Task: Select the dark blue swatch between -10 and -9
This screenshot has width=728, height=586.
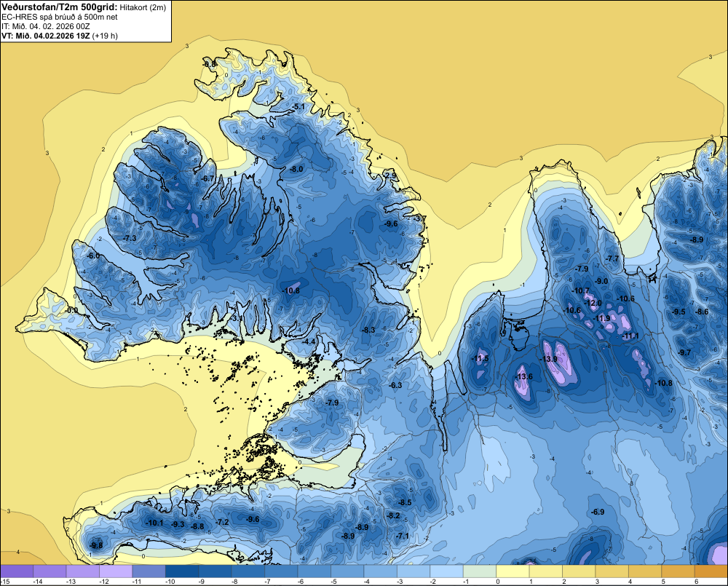Action: [x=182, y=571]
